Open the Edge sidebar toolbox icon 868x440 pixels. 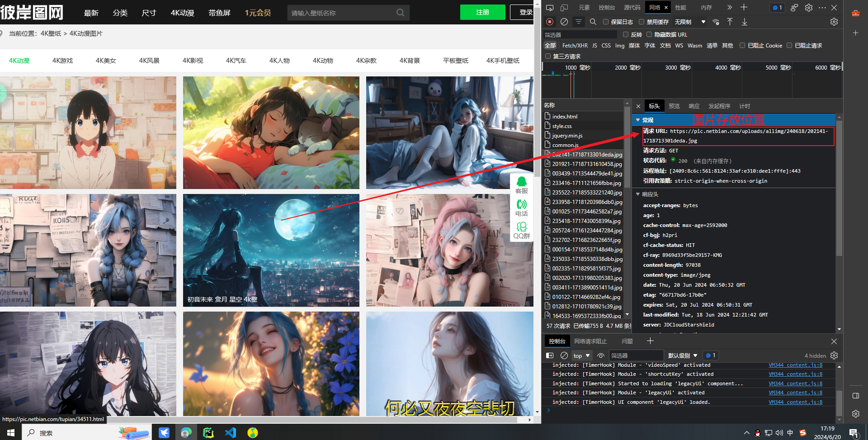(855, 13)
